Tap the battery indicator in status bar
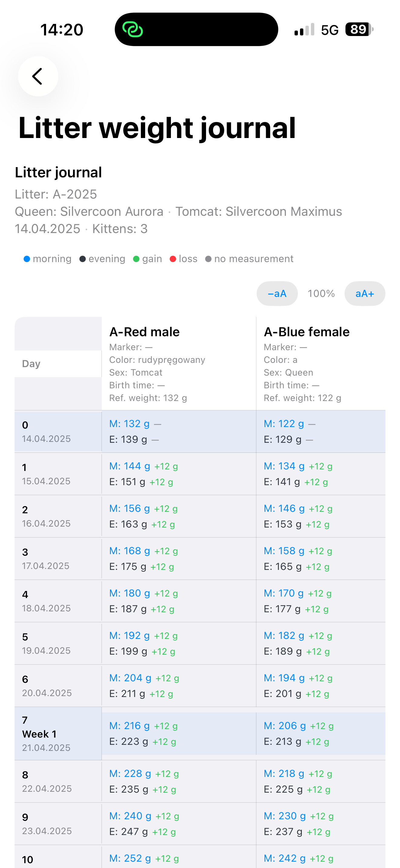The height and width of the screenshot is (868, 400). click(359, 30)
